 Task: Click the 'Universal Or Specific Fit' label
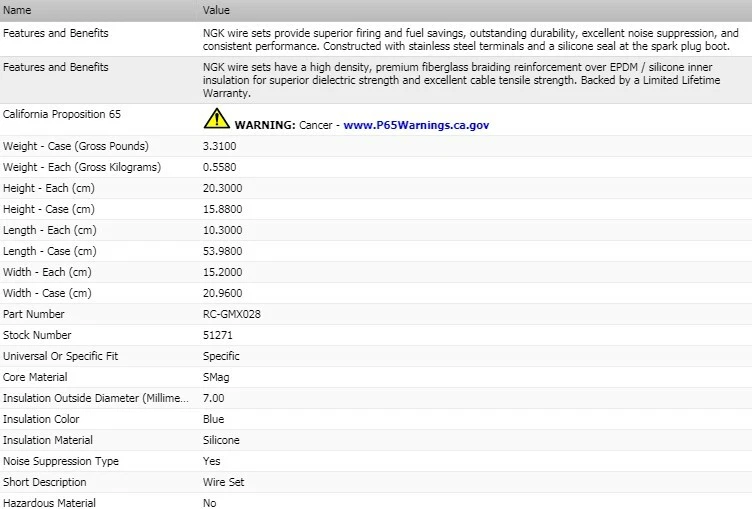60,356
